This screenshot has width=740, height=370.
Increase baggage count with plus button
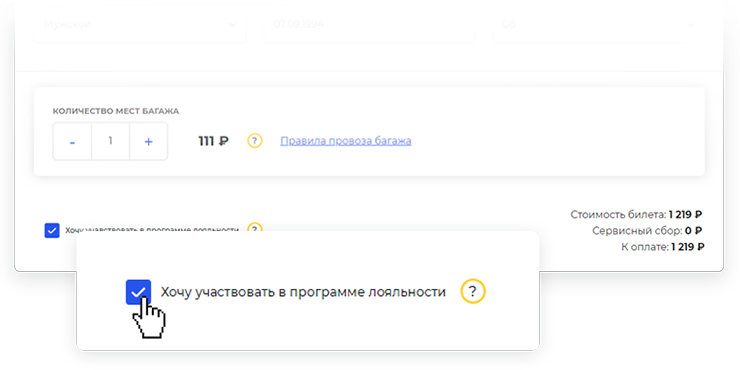pos(148,142)
